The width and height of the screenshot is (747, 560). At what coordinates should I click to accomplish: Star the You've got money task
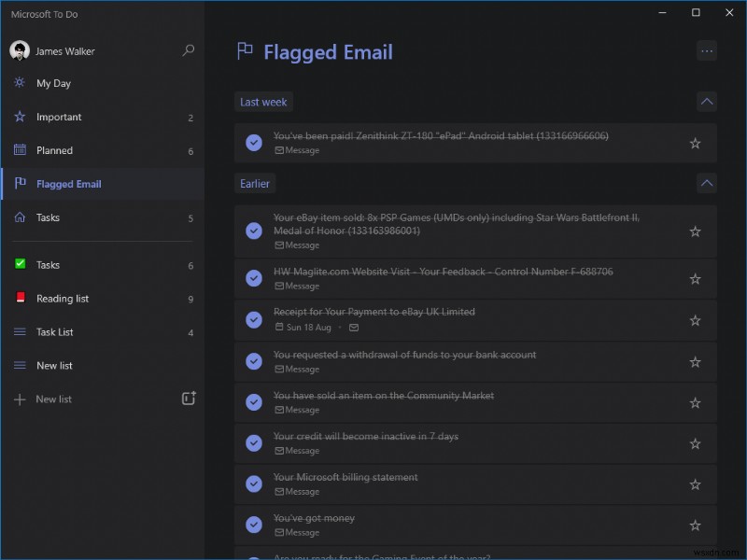pyautogui.click(x=695, y=525)
